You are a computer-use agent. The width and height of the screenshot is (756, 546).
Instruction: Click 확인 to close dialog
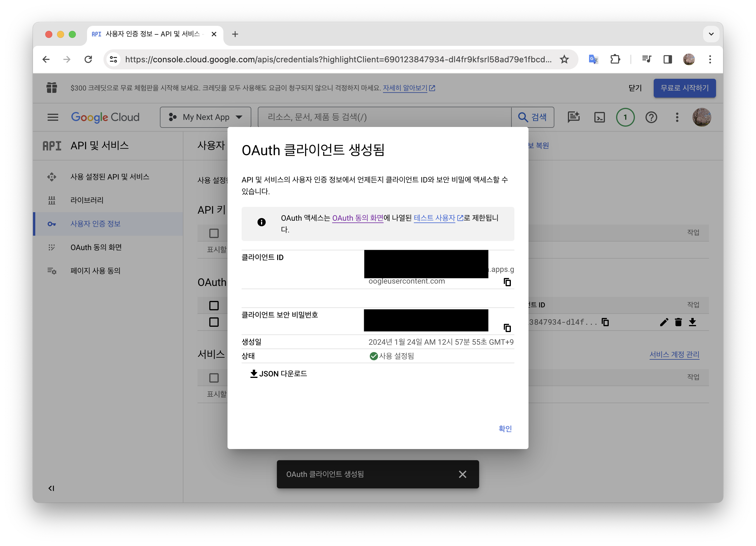(505, 428)
